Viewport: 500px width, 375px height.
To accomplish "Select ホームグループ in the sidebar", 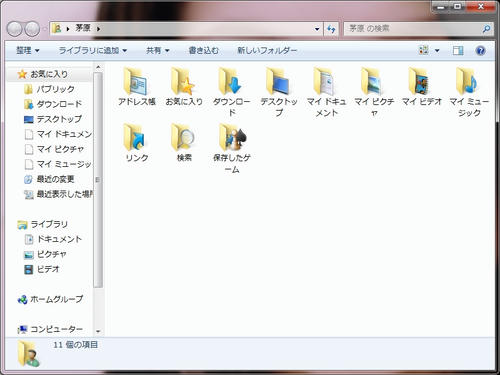I will (50, 299).
